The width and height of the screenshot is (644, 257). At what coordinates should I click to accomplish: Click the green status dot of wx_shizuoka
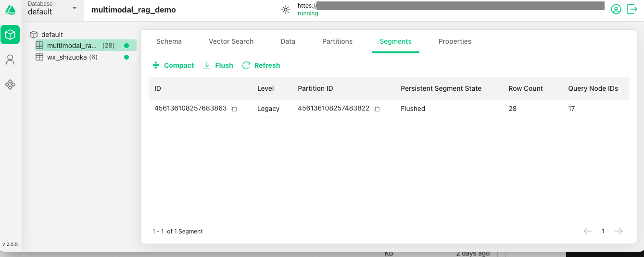click(126, 57)
